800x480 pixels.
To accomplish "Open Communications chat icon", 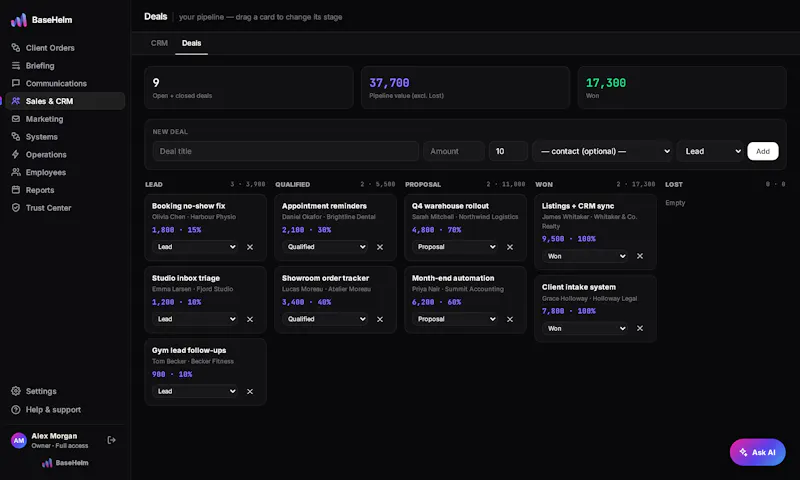I will [16, 83].
